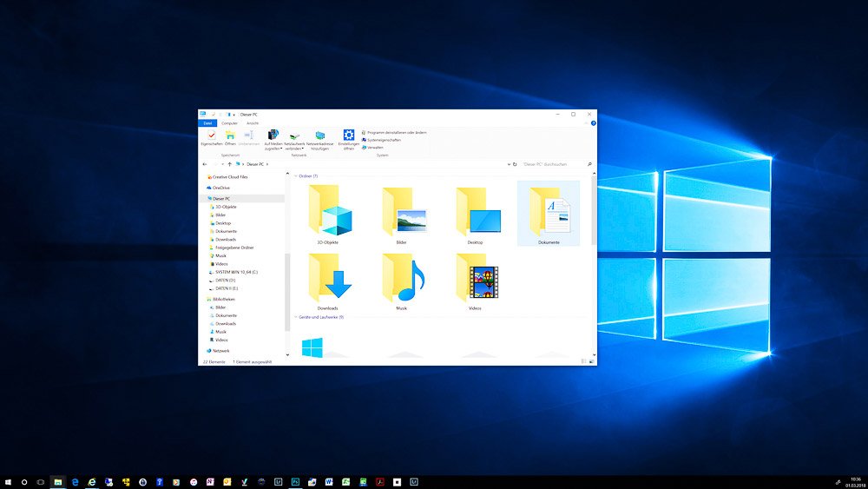Viewport: 868px width, 489px height.
Task: Switch to the Ansicht ribbon tab
Action: (x=252, y=123)
